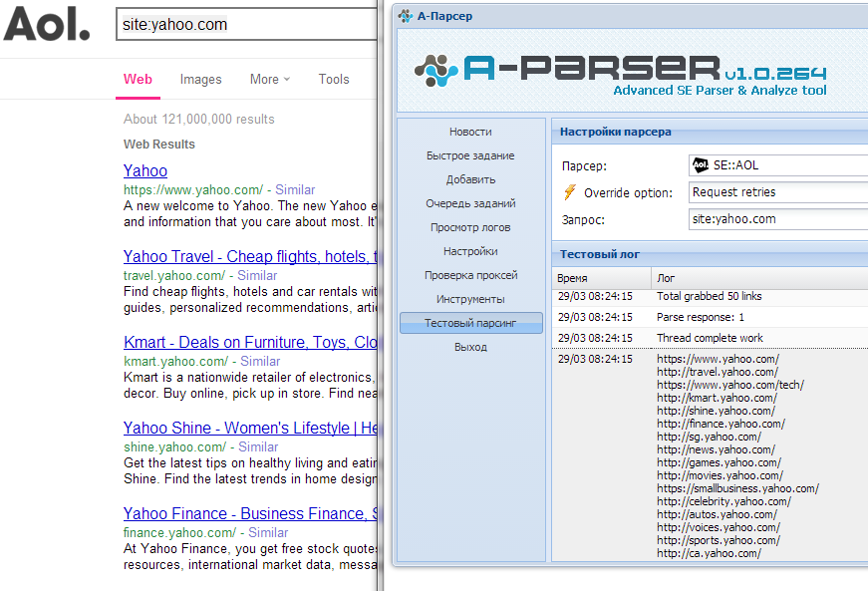868x591 pixels.
Task: Click the AOL search box with site:yahoo.com
Action: [x=246, y=24]
